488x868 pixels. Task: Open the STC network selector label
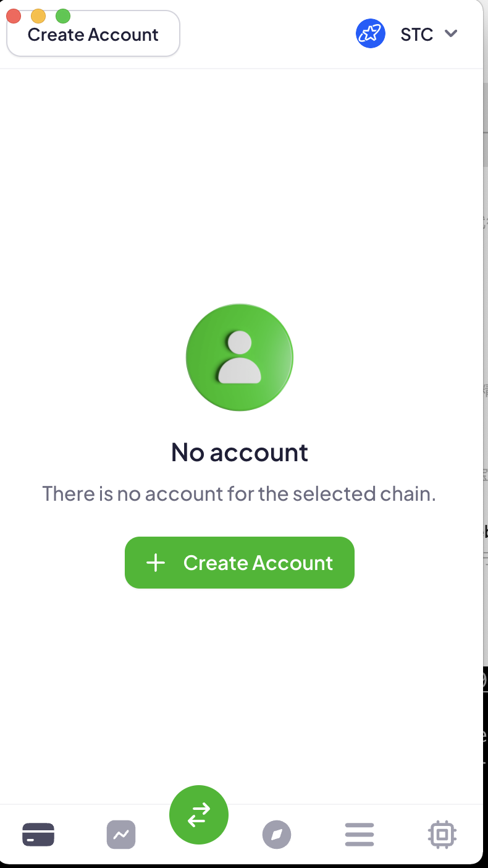coord(417,35)
